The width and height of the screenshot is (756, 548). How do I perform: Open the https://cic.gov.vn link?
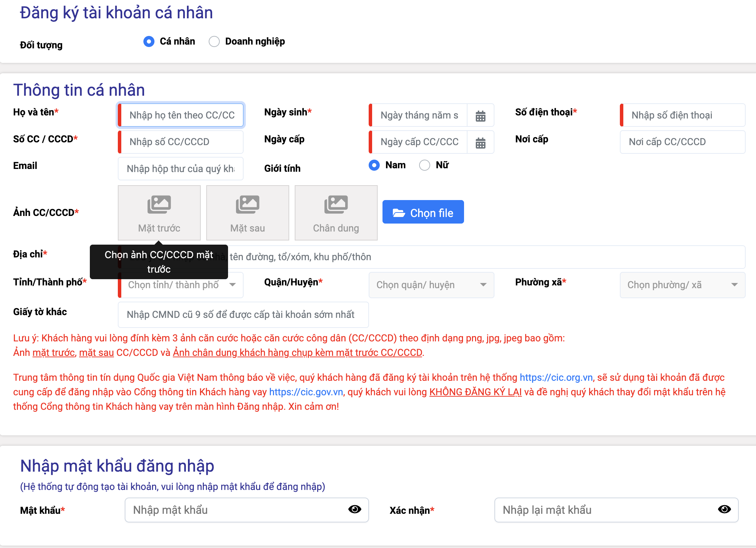[x=306, y=392]
